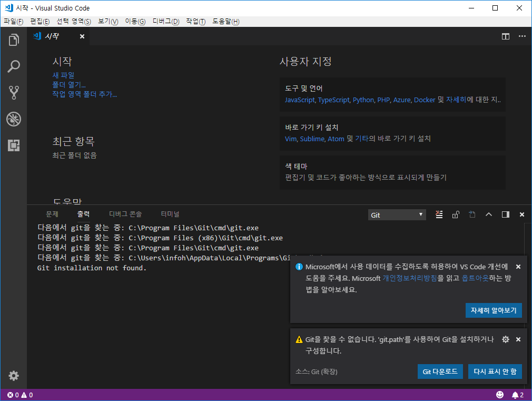Click the notification bell in the status bar
Screen dimensions: 532x401
[515, 395]
